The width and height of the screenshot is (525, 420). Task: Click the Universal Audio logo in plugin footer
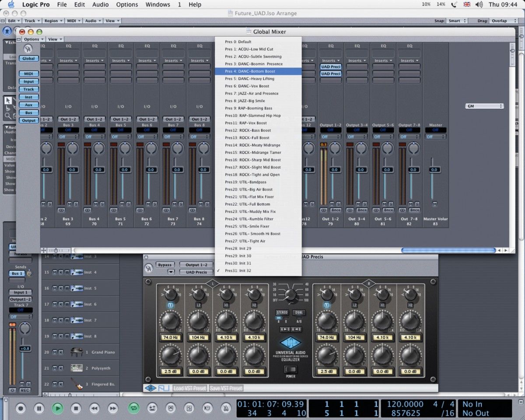150,388
